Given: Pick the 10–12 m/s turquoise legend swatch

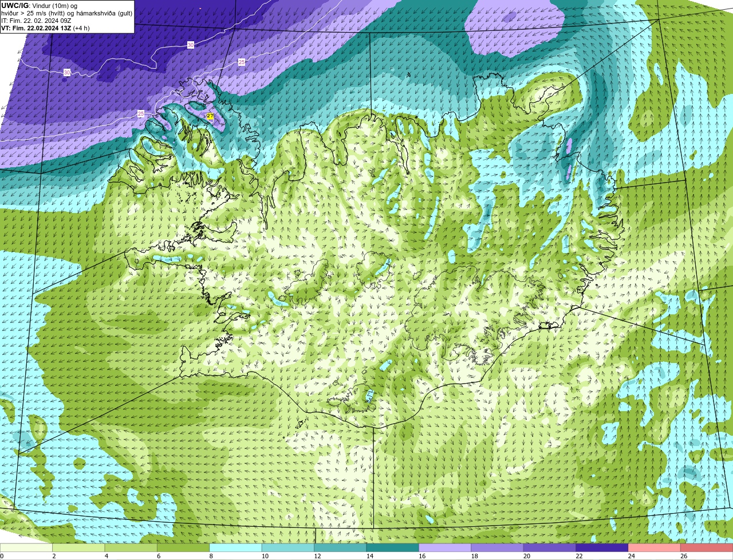Looking at the screenshot, I should pos(288,548).
